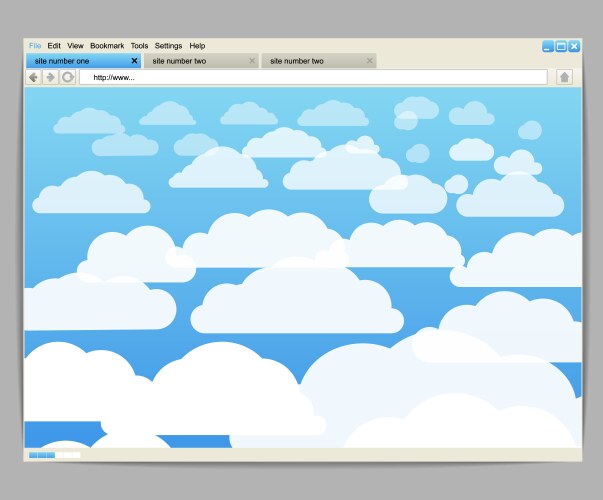The width and height of the screenshot is (603, 500).
Task: Click the page loading progress bar
Action: click(54, 455)
